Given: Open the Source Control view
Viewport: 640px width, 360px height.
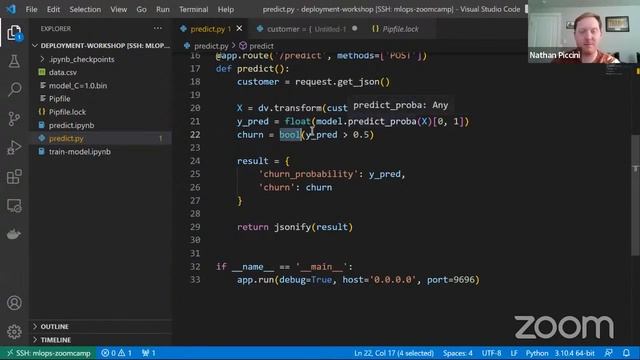Looking at the screenshot, I should pos(14,118).
